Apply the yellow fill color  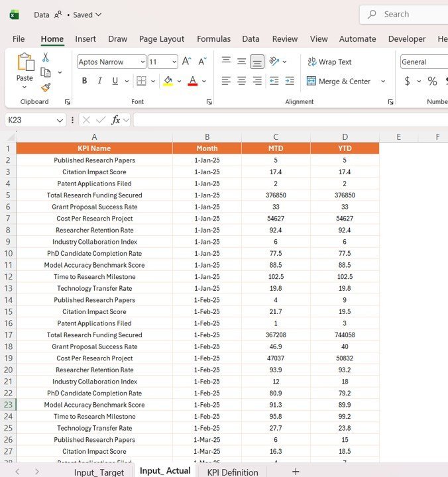(x=168, y=81)
